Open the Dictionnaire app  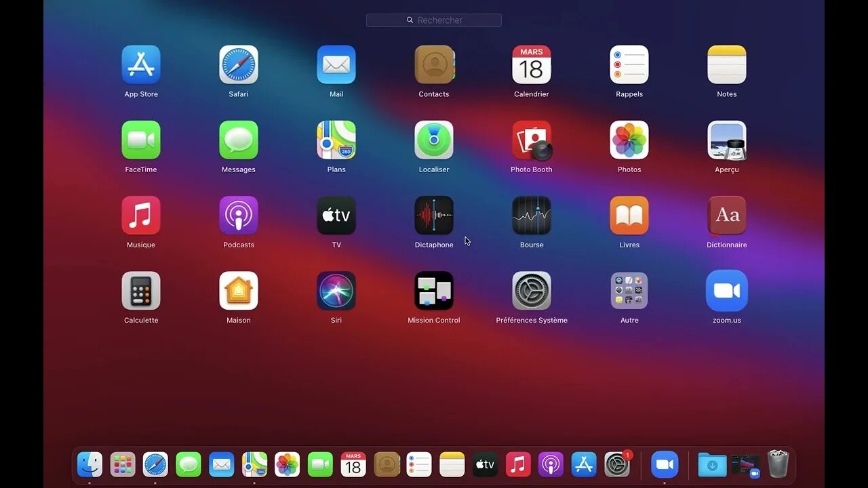click(727, 216)
